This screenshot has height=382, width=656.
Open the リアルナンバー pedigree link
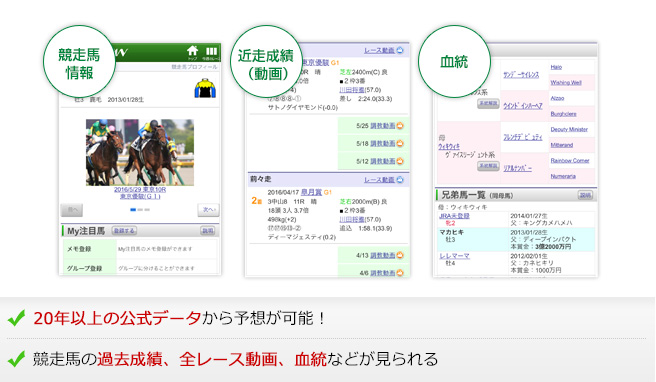tap(517, 168)
